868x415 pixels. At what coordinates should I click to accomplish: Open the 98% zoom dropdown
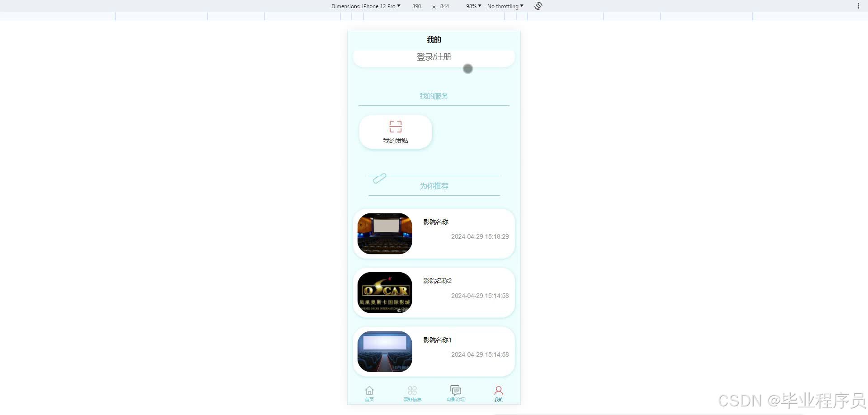473,6
